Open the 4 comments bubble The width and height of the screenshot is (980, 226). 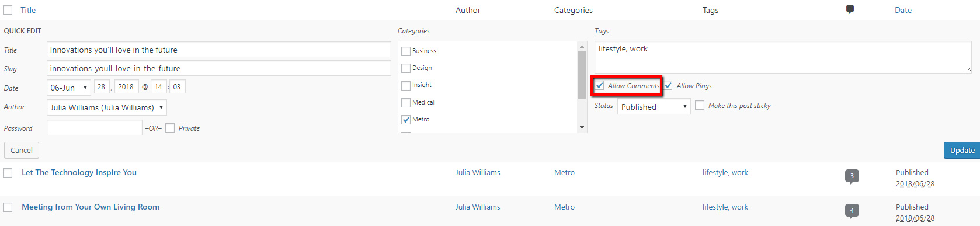852,210
